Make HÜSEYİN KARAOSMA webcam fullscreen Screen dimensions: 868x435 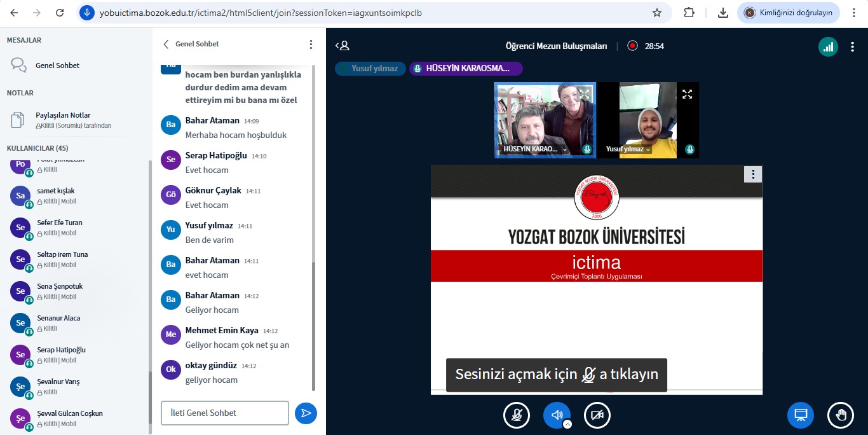tap(584, 94)
